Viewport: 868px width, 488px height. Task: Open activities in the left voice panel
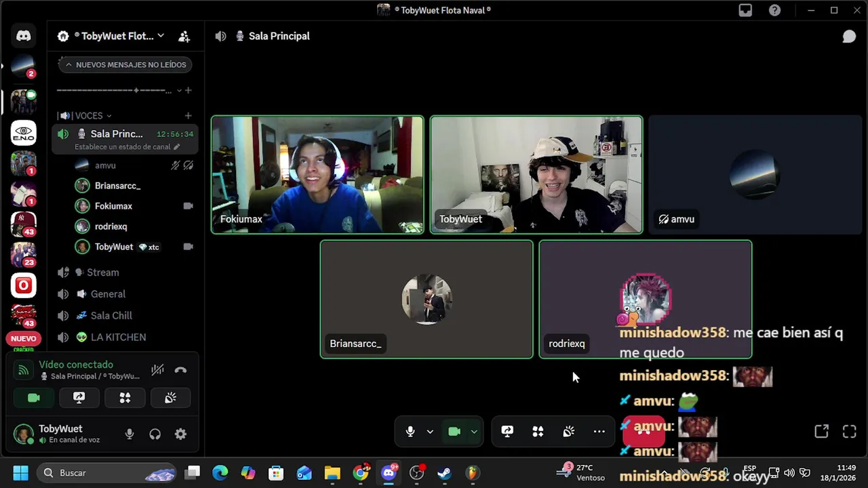tap(125, 398)
